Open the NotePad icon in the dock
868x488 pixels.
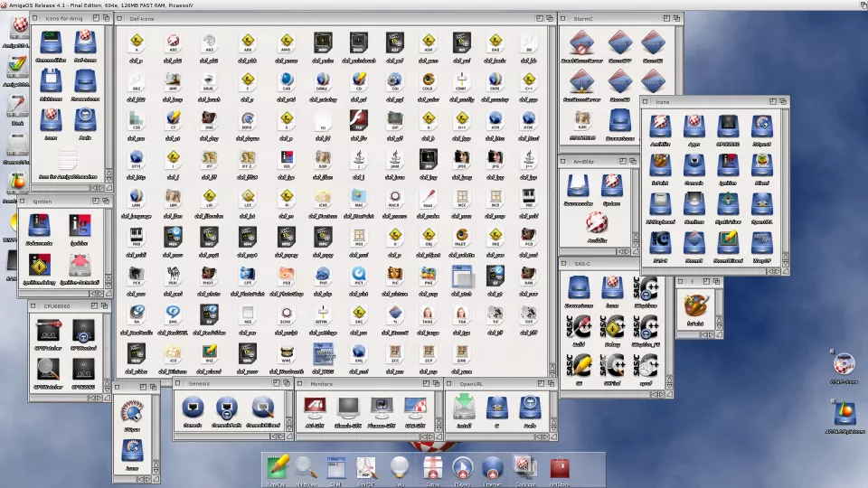click(x=277, y=467)
